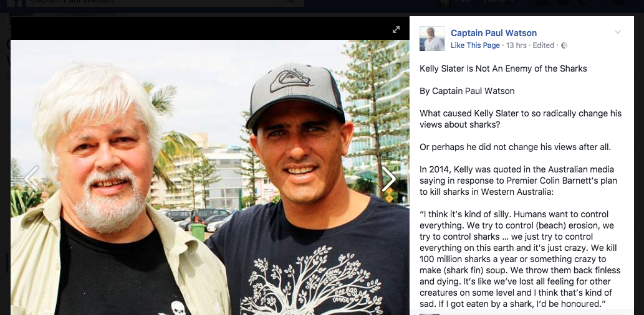View edit history via Edited link
The height and width of the screenshot is (315, 644).
[x=544, y=45]
